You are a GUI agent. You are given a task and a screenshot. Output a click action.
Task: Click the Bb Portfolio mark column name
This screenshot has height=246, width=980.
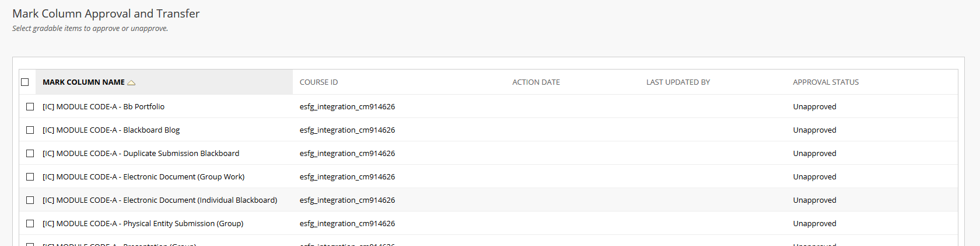103,107
